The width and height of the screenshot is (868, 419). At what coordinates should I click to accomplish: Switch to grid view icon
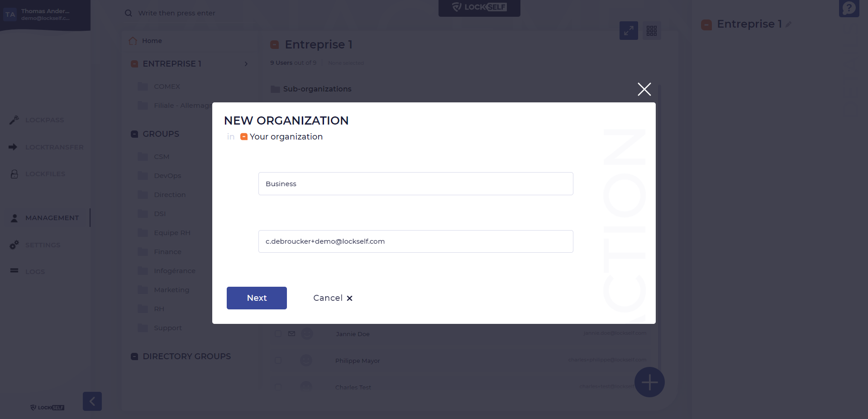pyautogui.click(x=652, y=31)
